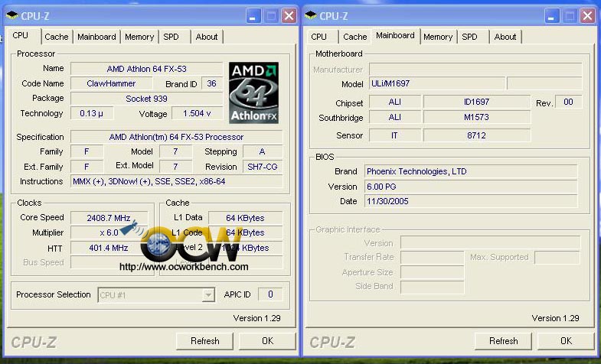This screenshot has height=364, width=601.
Task: Select Mainboard tab in right window
Action: [395, 36]
